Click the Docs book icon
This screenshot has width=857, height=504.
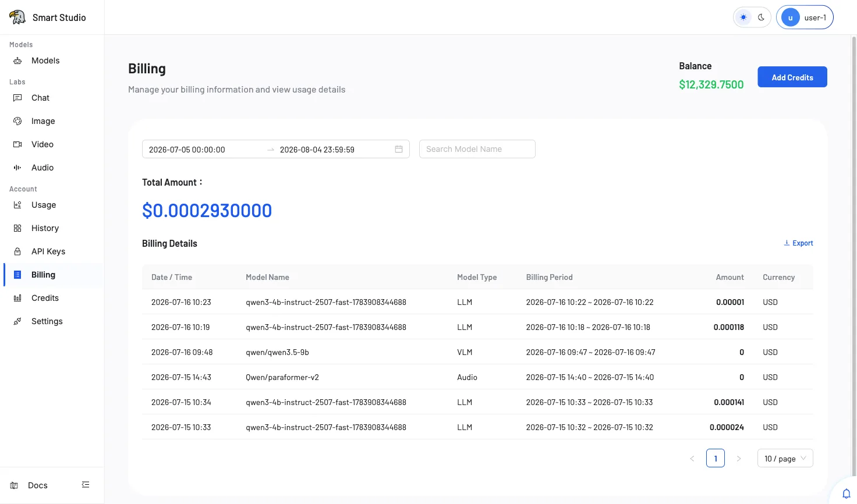(14, 485)
